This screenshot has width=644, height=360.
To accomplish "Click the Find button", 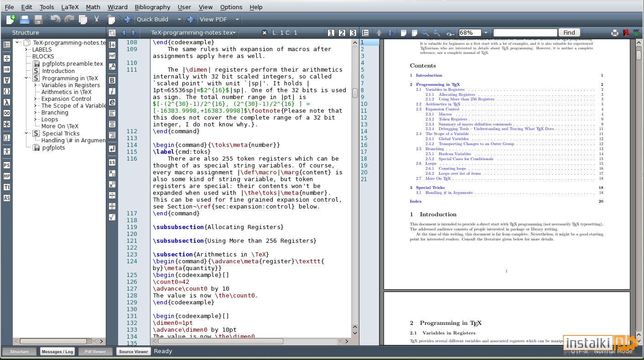I will [x=569, y=32].
